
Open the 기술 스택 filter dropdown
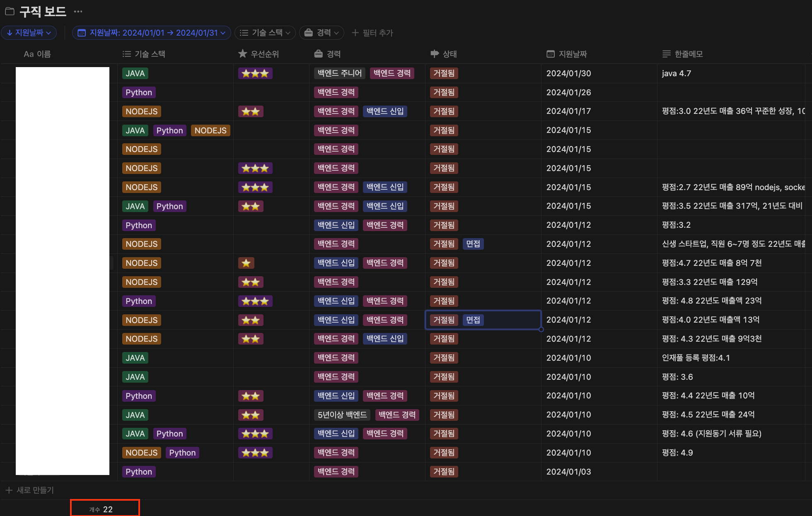point(265,33)
